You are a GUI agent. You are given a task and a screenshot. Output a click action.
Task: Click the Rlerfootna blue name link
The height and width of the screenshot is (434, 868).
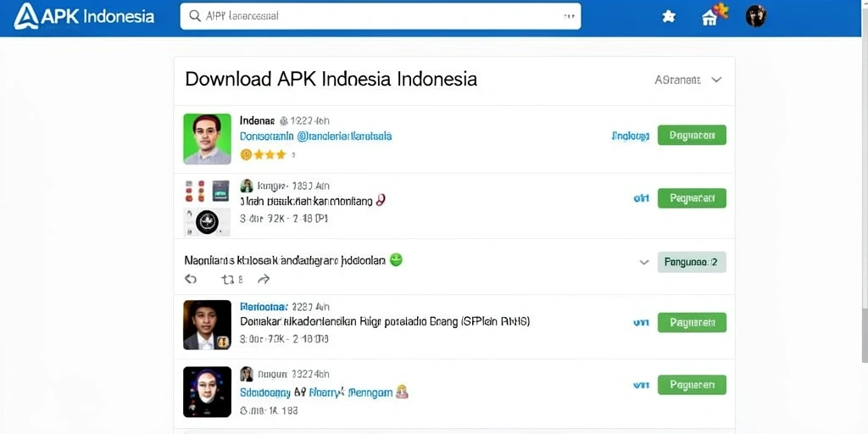point(264,306)
